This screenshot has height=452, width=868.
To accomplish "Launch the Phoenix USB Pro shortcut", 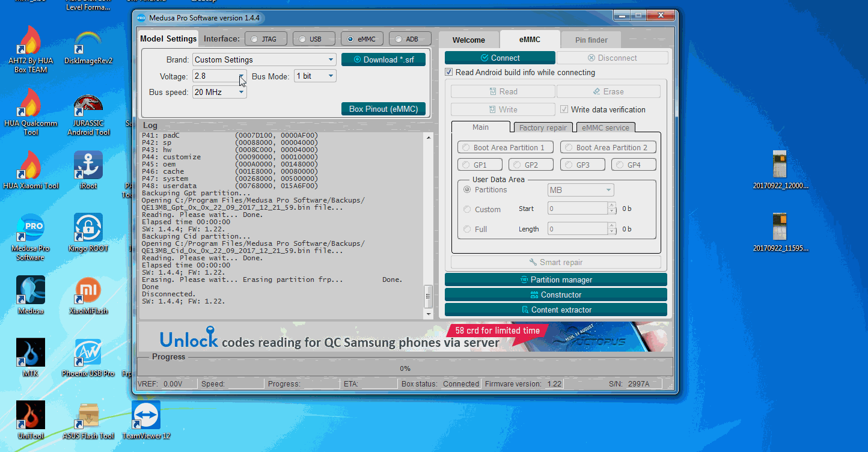I will 88,357.
